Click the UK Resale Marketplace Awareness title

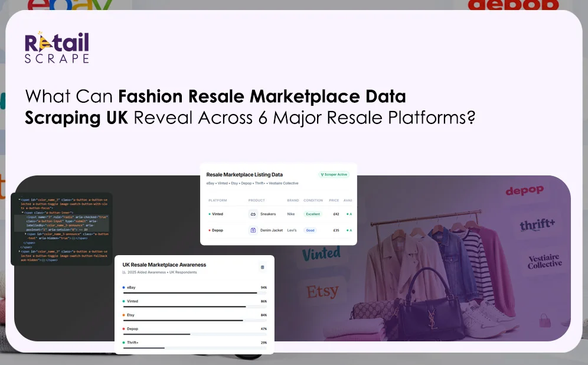click(x=164, y=265)
